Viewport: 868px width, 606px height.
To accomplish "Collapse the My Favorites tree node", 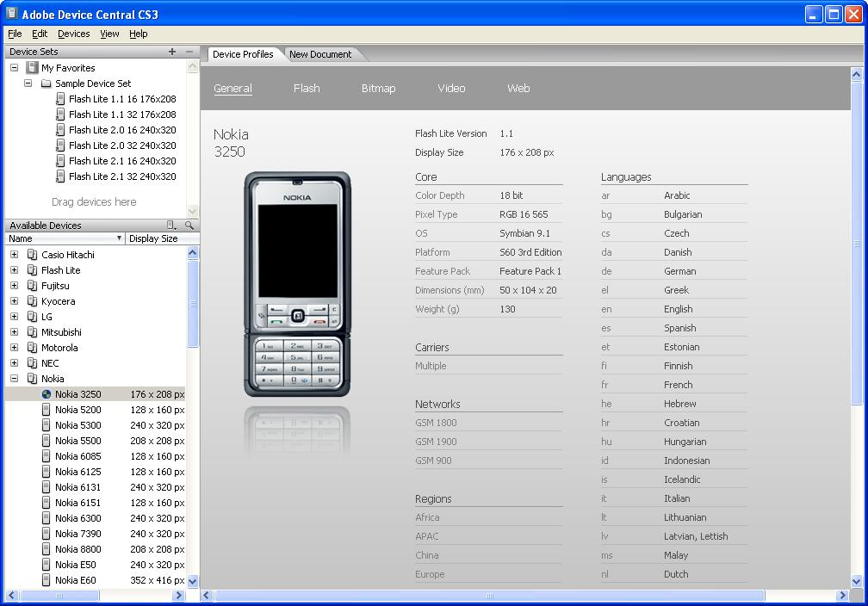I will 15,67.
